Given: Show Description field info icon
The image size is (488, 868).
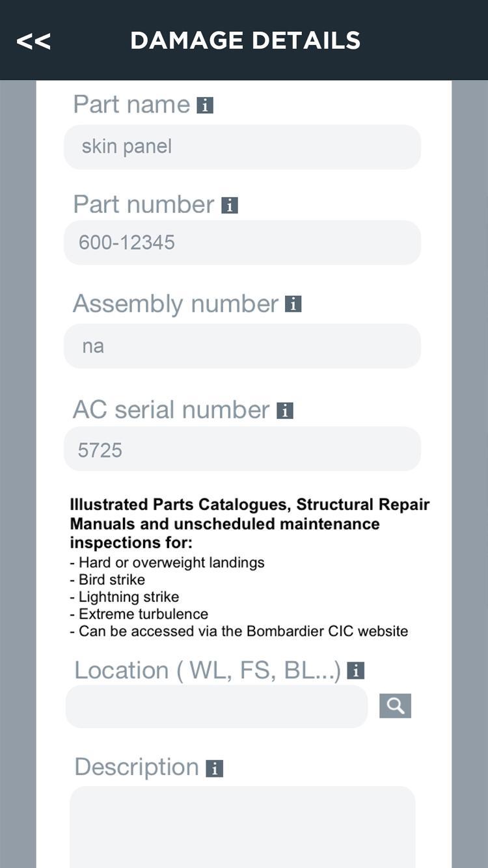Looking at the screenshot, I should pos(215,768).
